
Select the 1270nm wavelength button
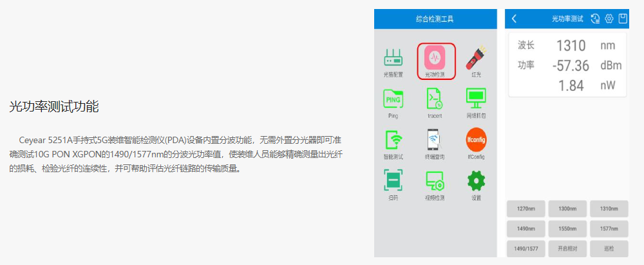pos(526,209)
